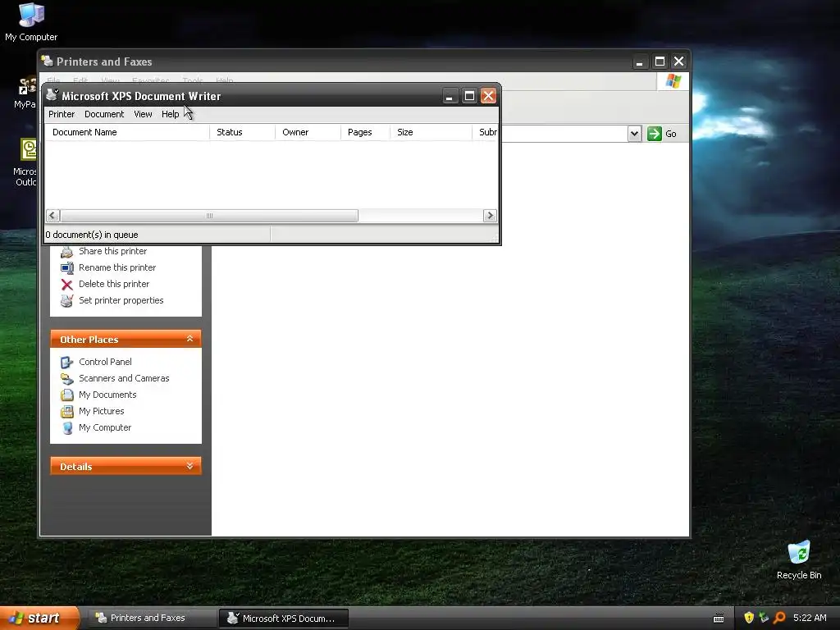Viewport: 840px width, 630px height.
Task: Click the Rename this printer icon
Action: pos(67,268)
